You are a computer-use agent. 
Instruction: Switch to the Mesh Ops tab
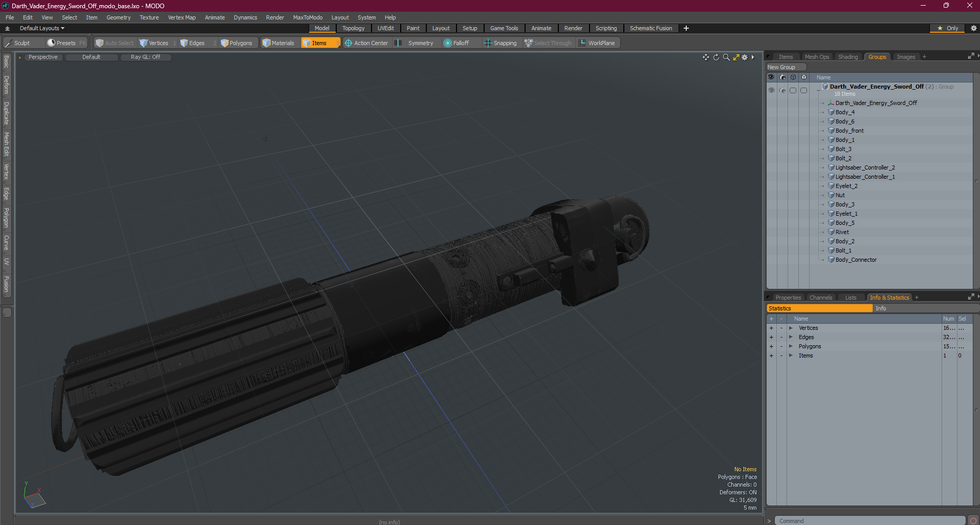817,57
